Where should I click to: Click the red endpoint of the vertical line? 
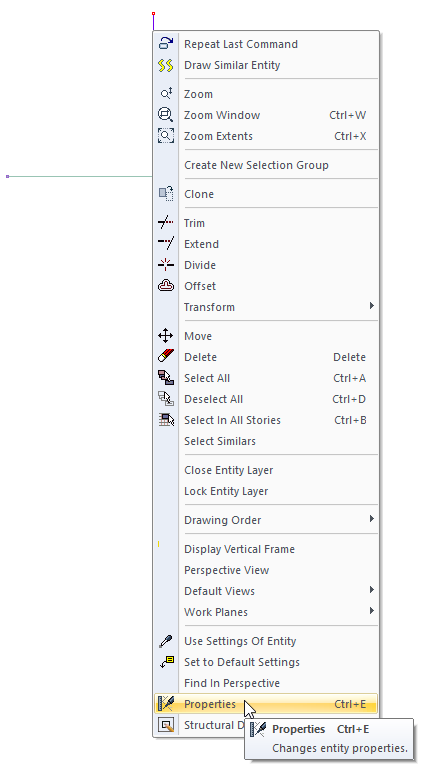[153, 13]
